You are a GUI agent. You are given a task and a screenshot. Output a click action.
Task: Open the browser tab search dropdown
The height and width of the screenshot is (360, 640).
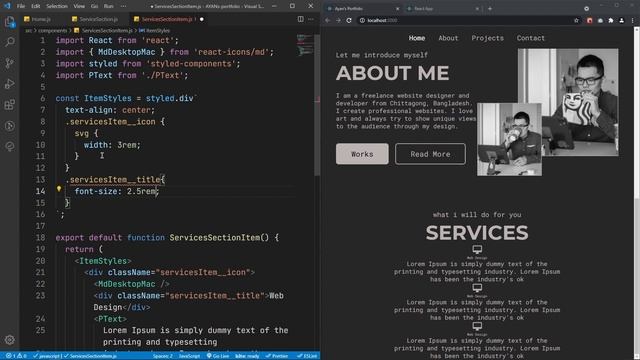coord(587,9)
